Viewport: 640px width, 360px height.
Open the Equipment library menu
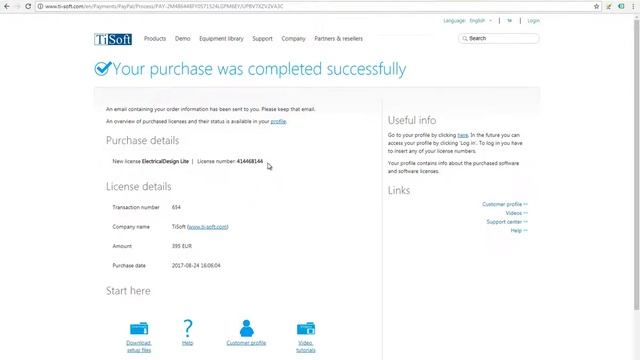221,38
